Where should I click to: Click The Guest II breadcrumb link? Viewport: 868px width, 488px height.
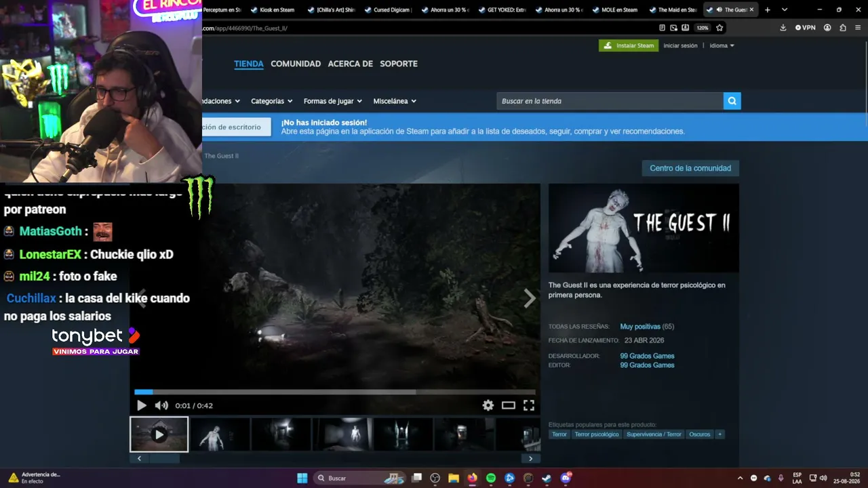tap(222, 156)
